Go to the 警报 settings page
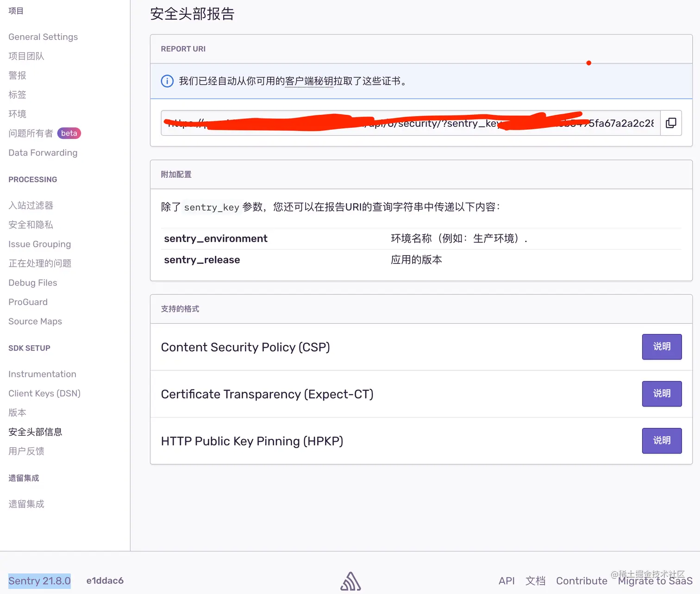This screenshot has width=700, height=594. (x=17, y=75)
